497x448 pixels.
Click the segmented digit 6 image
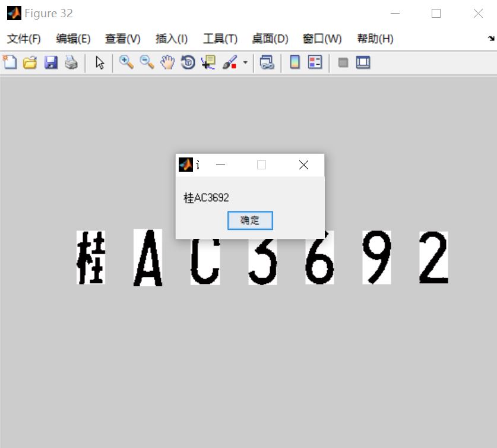coord(319,260)
